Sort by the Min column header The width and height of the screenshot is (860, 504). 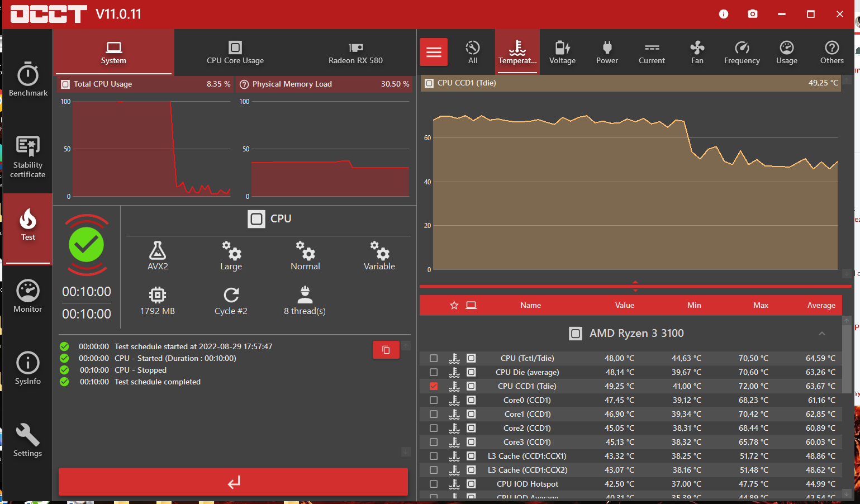tap(694, 305)
